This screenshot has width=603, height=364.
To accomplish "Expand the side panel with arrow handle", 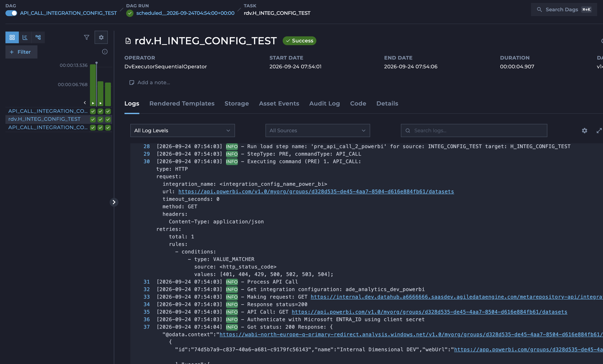I will (x=114, y=202).
